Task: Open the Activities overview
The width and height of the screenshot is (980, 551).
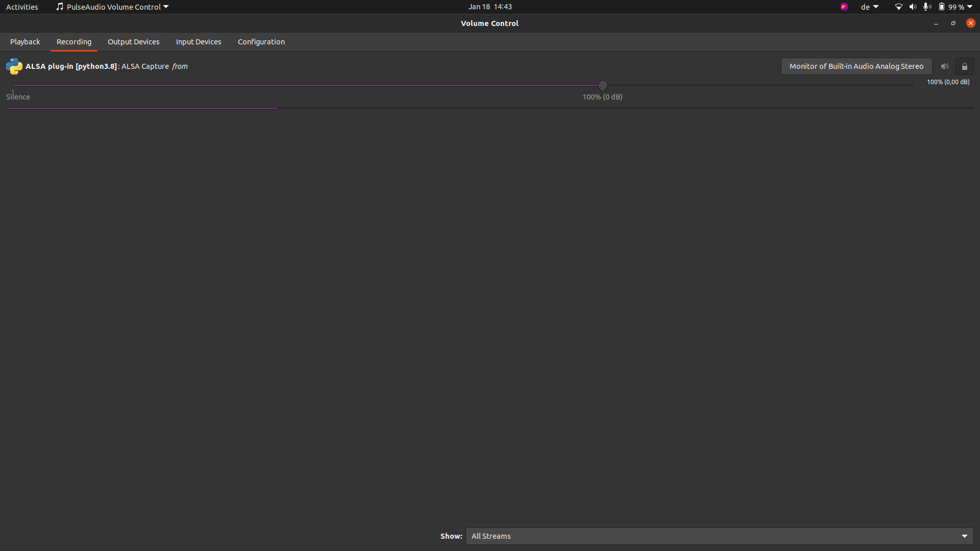Action: [22, 7]
